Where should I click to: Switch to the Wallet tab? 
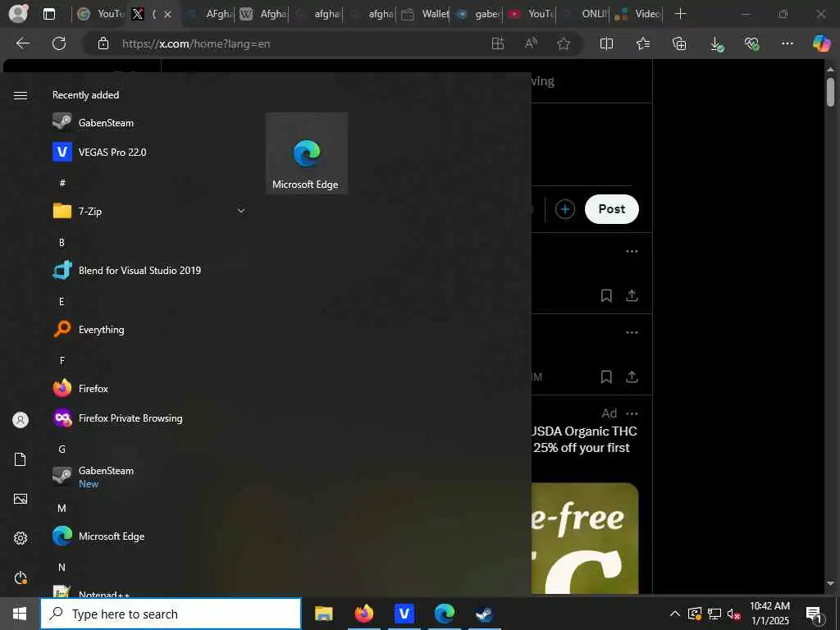pyautogui.click(x=424, y=14)
